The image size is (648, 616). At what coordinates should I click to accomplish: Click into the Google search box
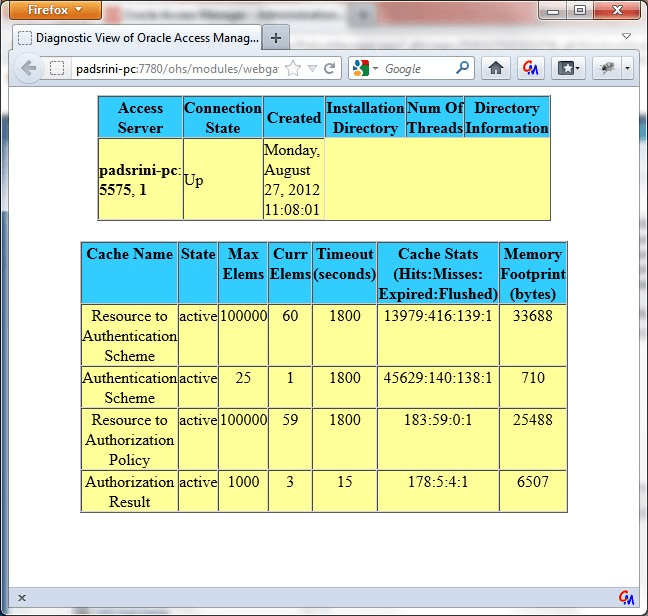[417, 69]
